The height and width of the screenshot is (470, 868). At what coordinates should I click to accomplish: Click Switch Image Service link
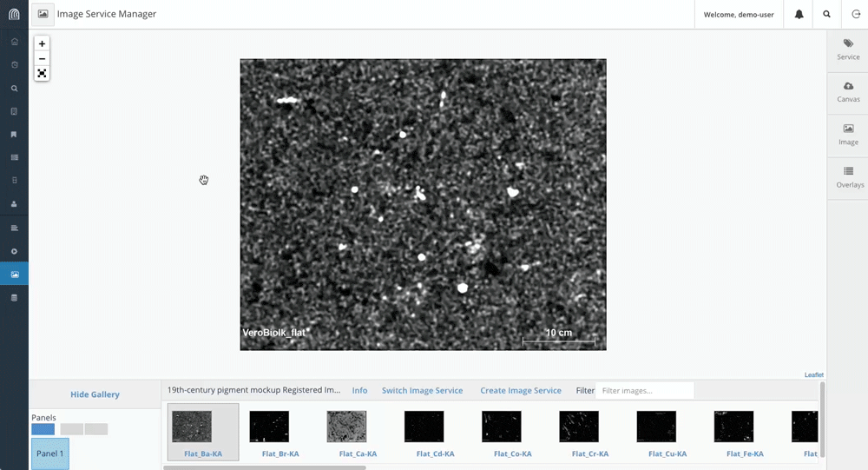422,390
